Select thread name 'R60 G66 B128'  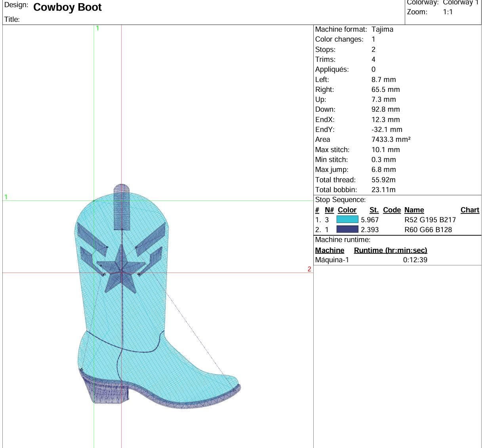pyautogui.click(x=428, y=230)
